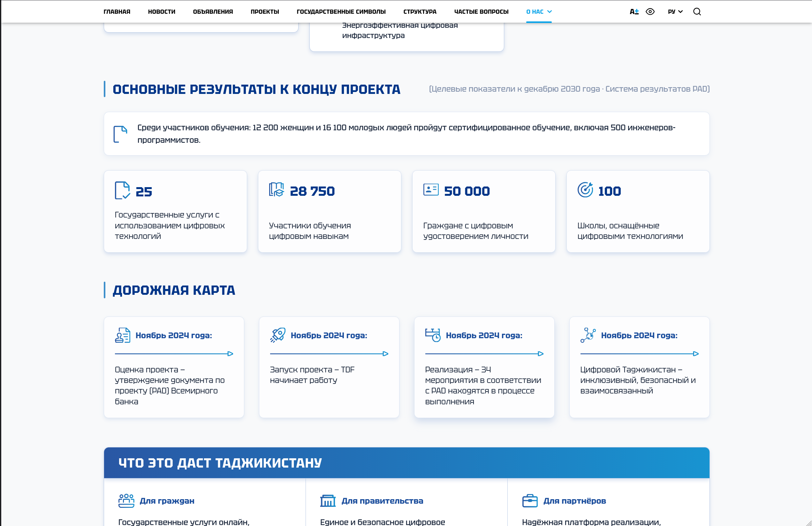Click the Школы, оснащённые цифровыми технологиями text
This screenshot has width=812, height=526.
click(630, 231)
